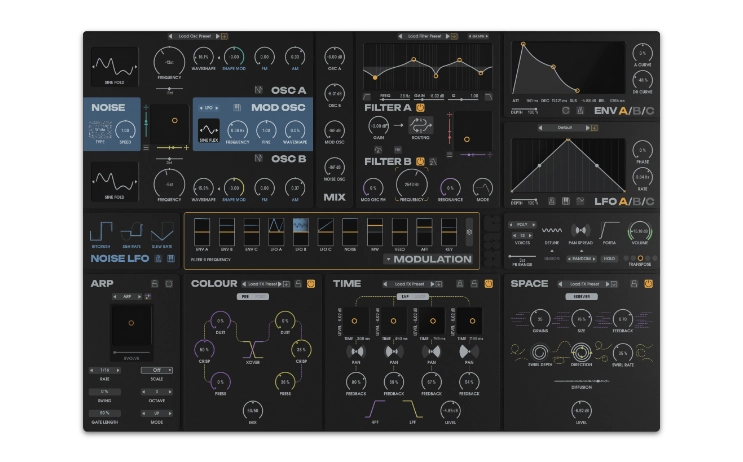Switch to LFO C tab
The image size is (743, 462).
point(651,203)
